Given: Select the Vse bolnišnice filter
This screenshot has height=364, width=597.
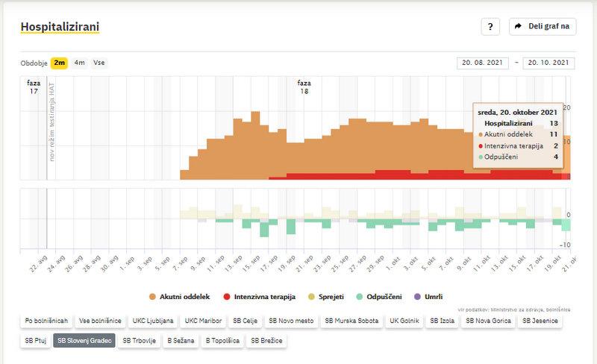Looking at the screenshot, I should [x=100, y=321].
